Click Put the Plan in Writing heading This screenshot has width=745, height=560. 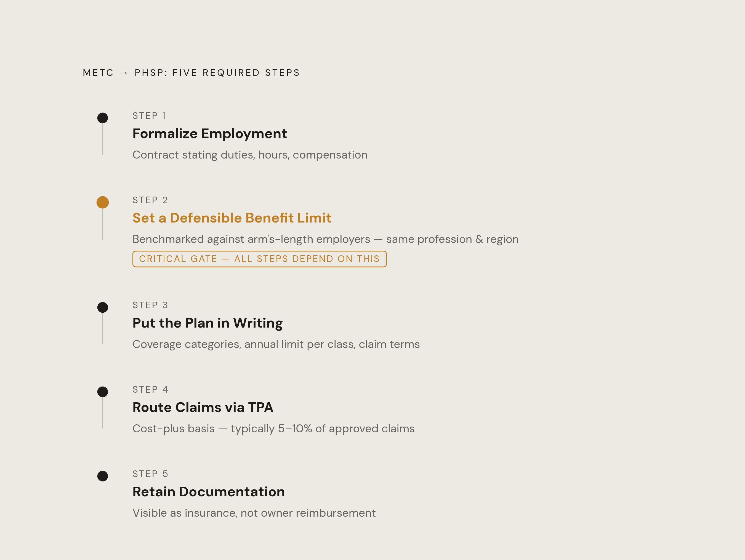[x=207, y=323]
